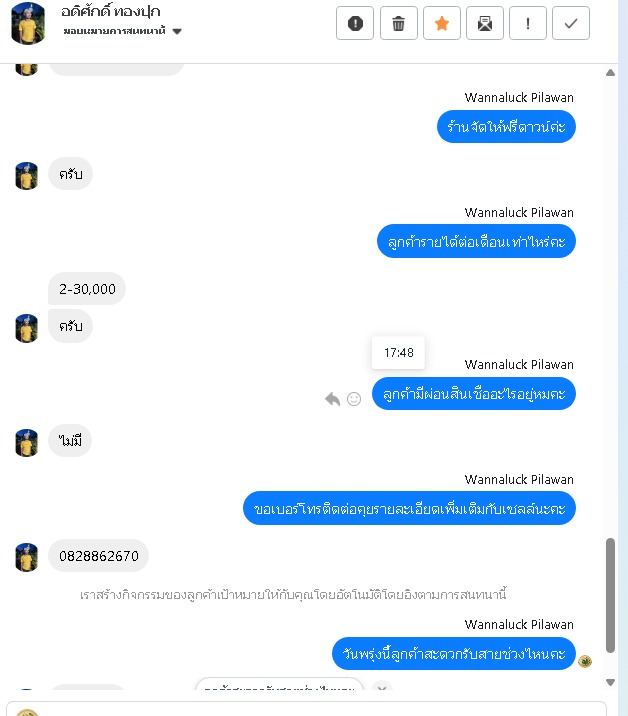Image resolution: width=628 pixels, height=716 pixels.
Task: Flag conversation with the exclamation mark button
Action: pyautogui.click(x=528, y=23)
